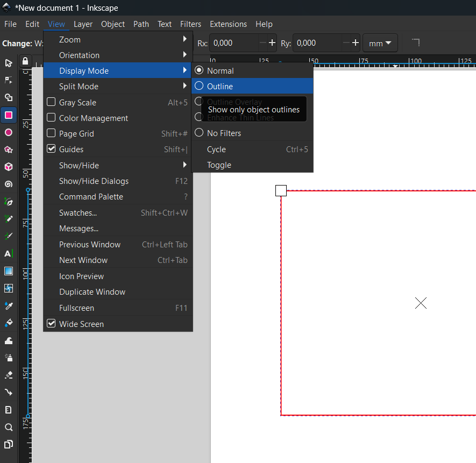
Task: Decrease the Rx value with minus
Action: (x=263, y=43)
